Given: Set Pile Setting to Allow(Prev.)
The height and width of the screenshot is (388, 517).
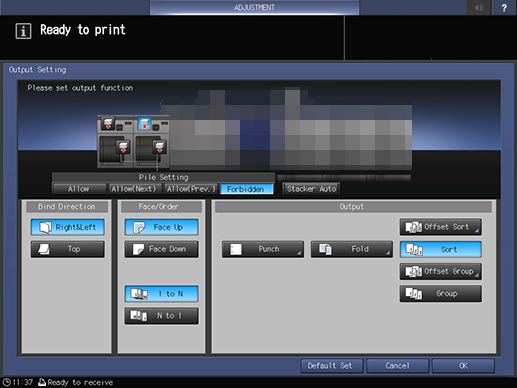Looking at the screenshot, I should 191,189.
